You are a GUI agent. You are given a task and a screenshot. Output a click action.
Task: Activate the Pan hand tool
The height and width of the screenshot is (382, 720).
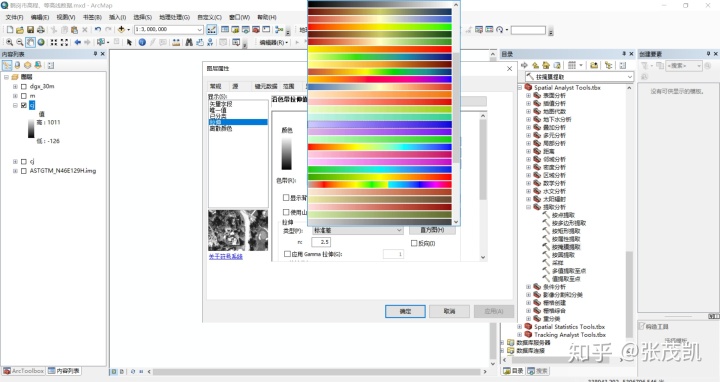click(30, 42)
